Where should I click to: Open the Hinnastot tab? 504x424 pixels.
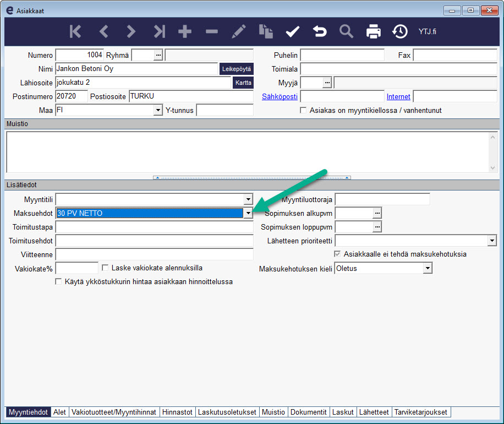[177, 412]
